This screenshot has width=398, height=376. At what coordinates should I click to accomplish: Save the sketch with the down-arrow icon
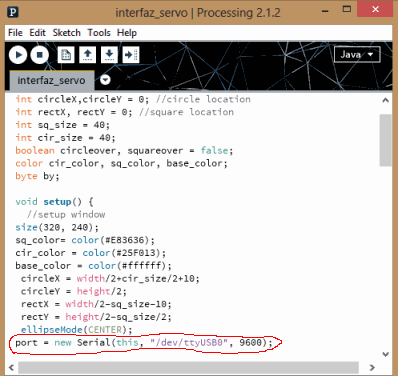coord(109,55)
